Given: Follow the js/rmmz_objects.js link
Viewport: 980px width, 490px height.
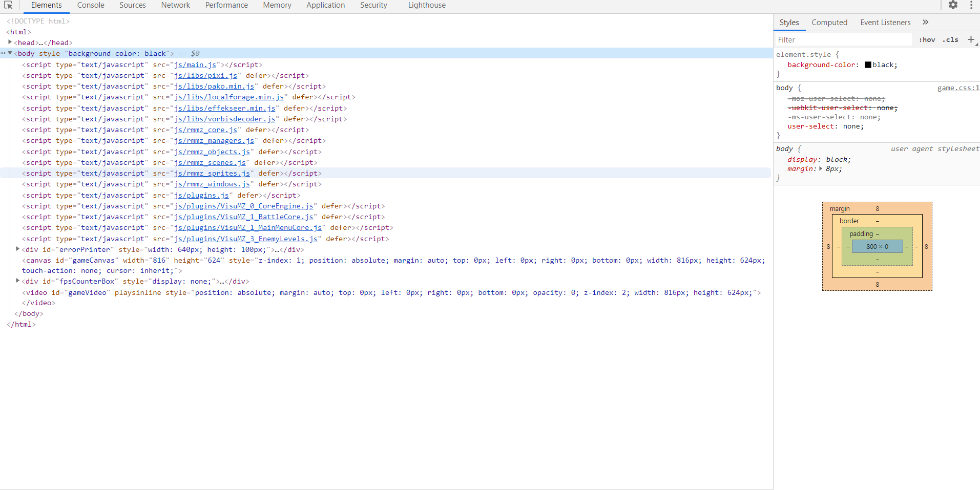Looking at the screenshot, I should 212,152.
